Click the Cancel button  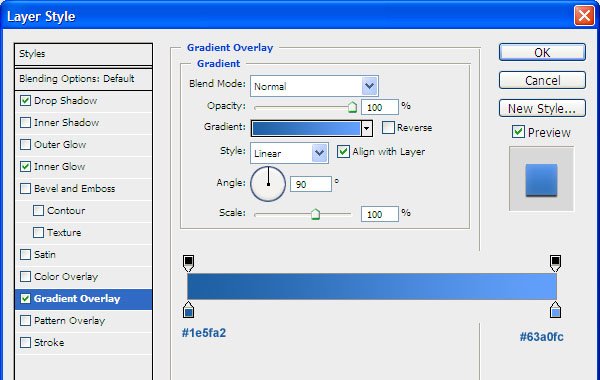542,80
